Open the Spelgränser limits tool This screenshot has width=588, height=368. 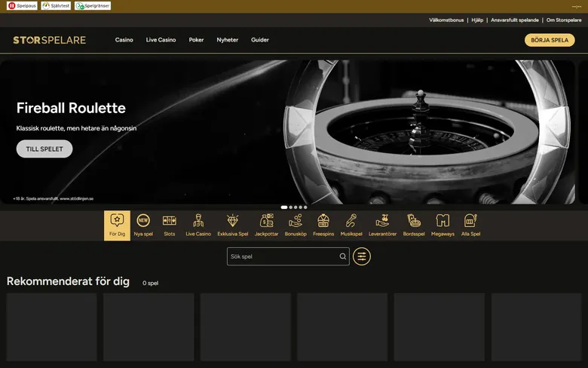coord(93,5)
